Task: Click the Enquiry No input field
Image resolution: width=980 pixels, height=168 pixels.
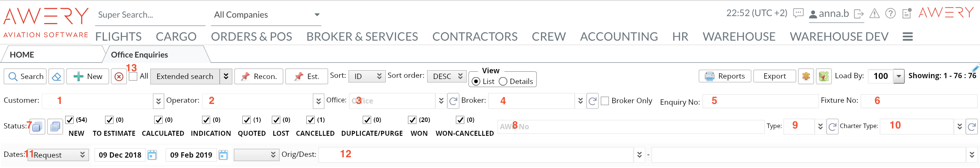Action: (760, 101)
